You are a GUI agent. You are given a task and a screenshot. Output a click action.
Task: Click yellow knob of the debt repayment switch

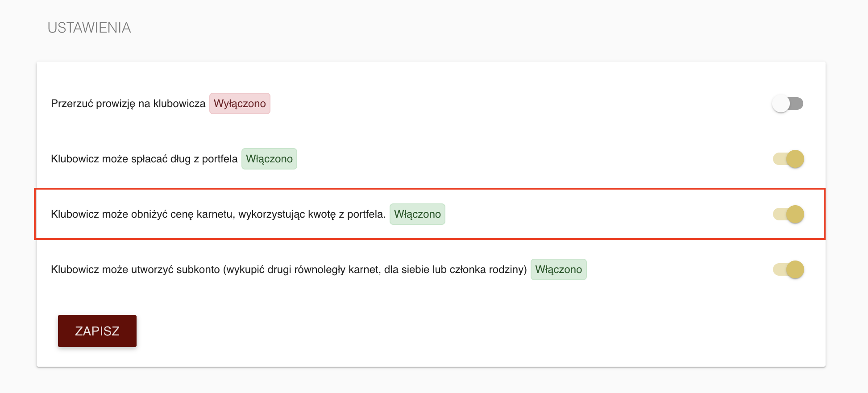click(795, 159)
